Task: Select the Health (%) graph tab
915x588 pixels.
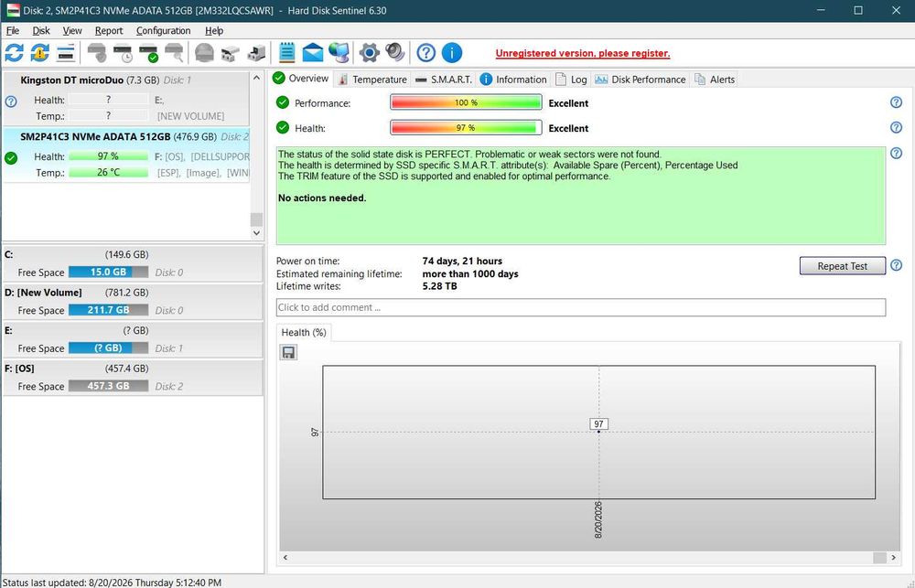Action: (304, 333)
